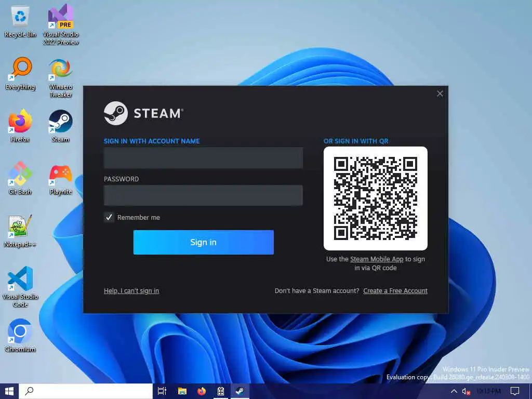532x399 pixels.
Task: Open the "Help, I can't sign in" link
Action: [x=131, y=291]
